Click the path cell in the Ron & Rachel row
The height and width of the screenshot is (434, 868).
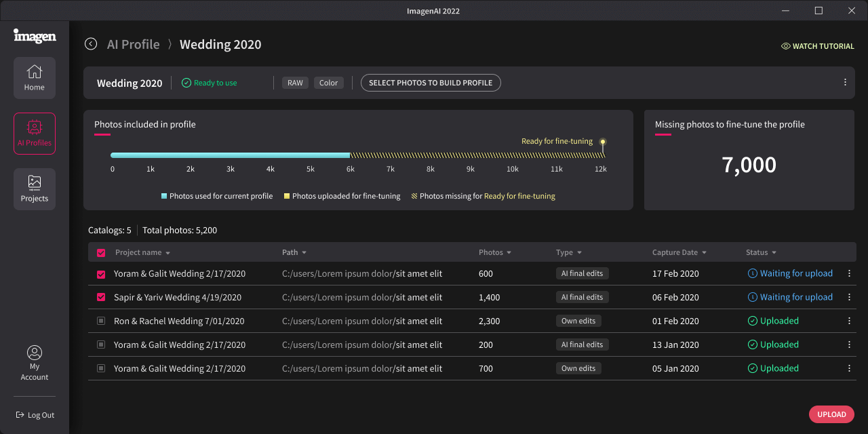(362, 321)
